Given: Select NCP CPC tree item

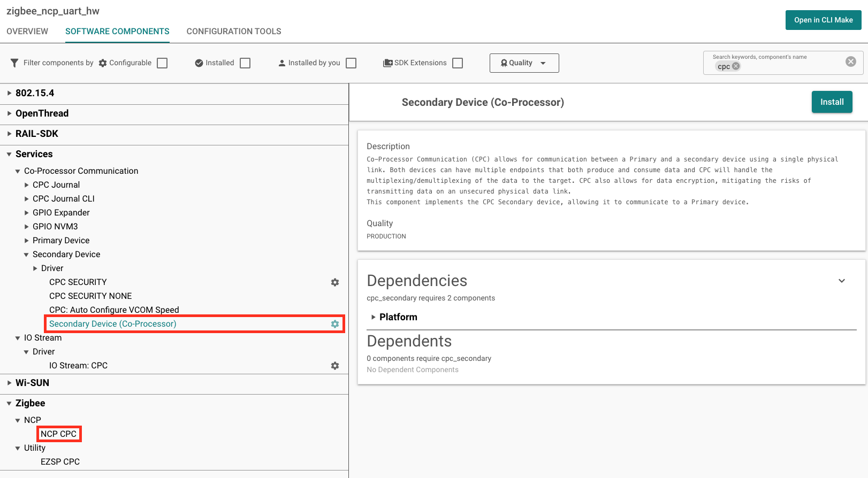Looking at the screenshot, I should point(59,434).
